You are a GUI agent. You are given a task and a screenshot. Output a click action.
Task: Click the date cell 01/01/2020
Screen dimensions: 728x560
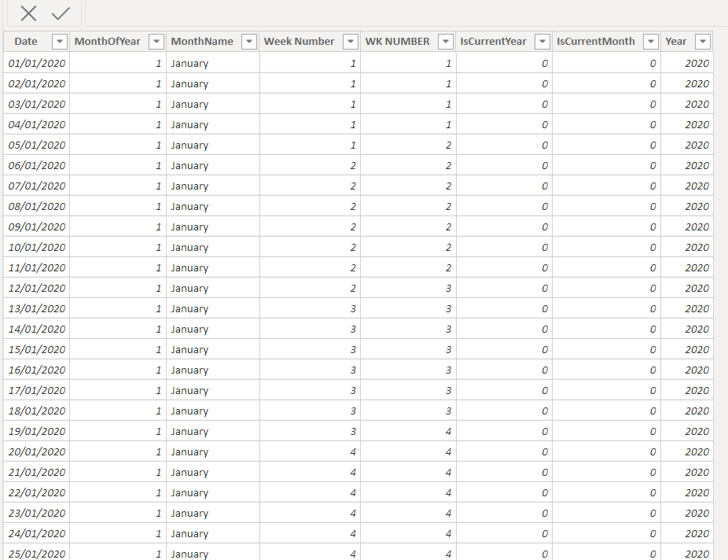tap(37, 63)
